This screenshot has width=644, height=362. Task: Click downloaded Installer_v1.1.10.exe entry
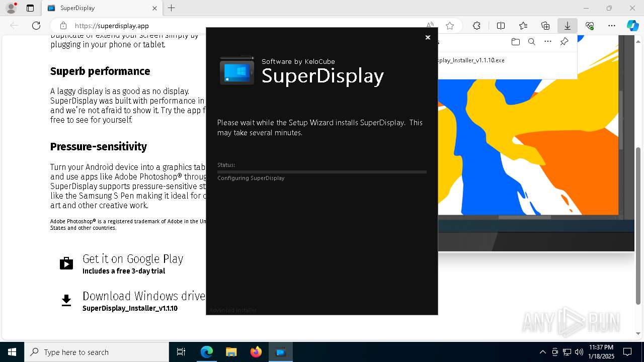point(471,60)
